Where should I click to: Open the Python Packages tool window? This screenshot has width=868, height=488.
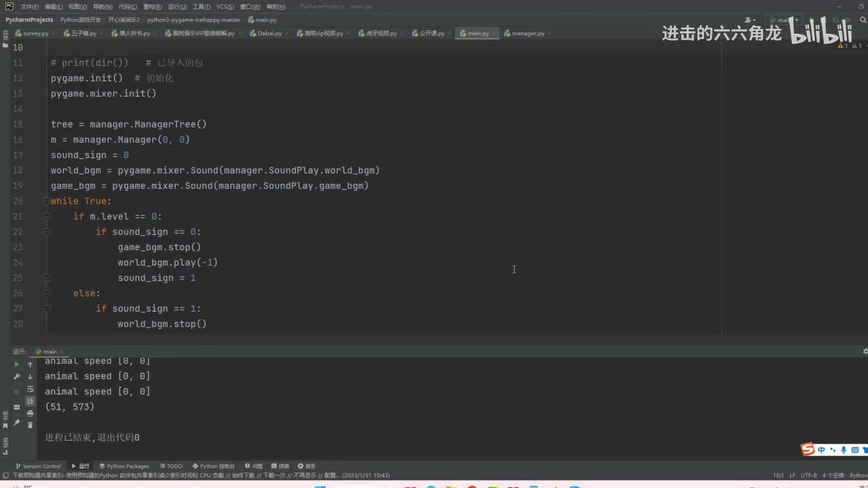coord(124,466)
